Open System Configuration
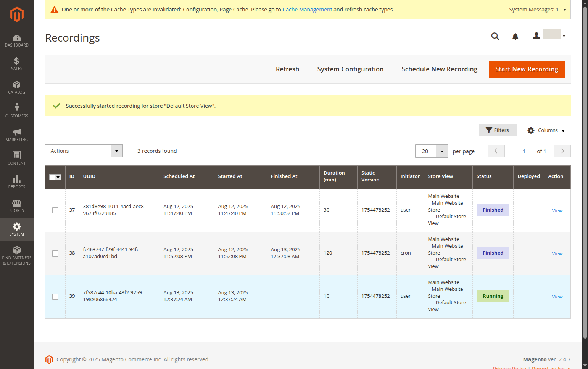 (x=350, y=69)
